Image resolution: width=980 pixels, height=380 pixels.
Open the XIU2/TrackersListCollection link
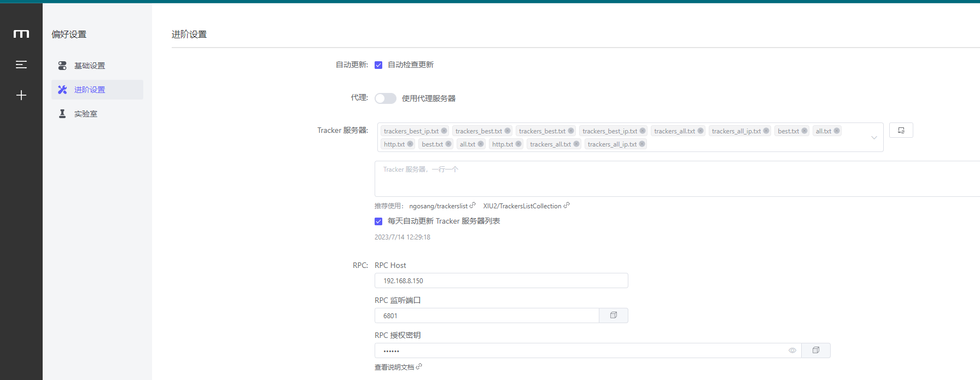coord(522,206)
